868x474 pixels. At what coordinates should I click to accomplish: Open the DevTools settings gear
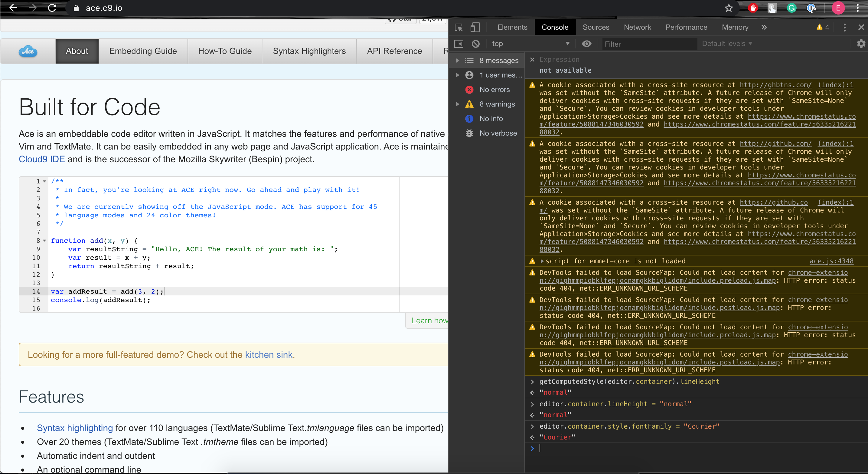(861, 44)
